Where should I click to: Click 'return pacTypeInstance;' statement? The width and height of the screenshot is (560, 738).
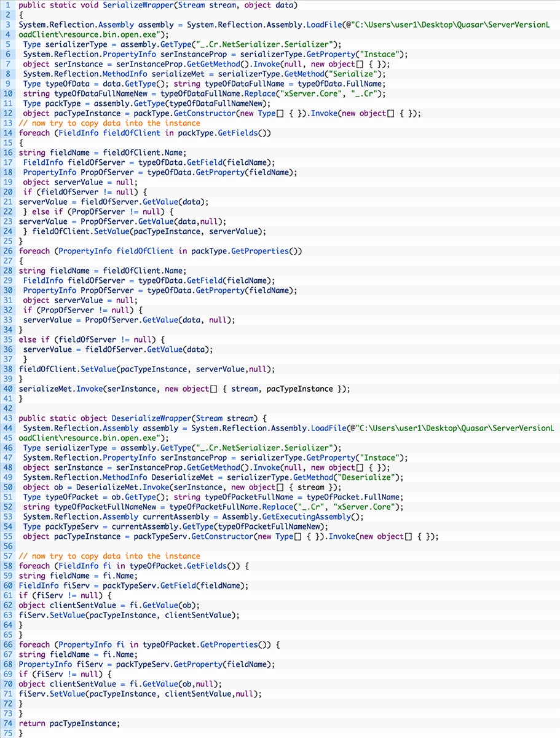pos(69,723)
